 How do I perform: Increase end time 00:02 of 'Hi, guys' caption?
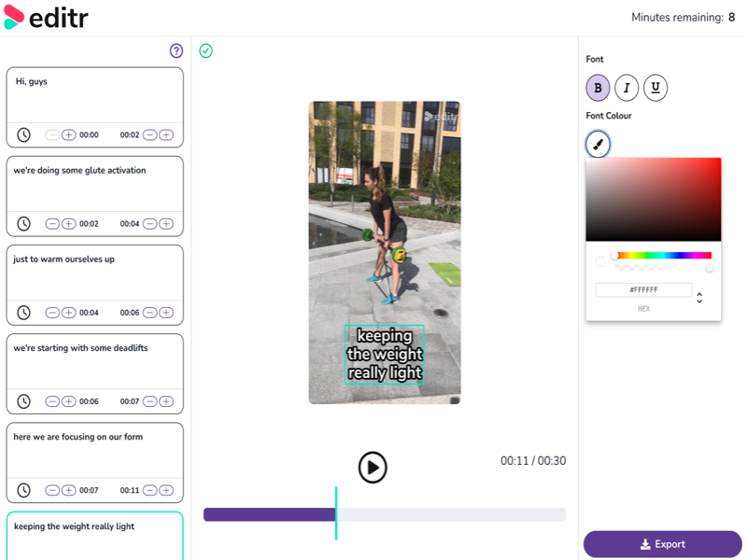click(x=166, y=134)
